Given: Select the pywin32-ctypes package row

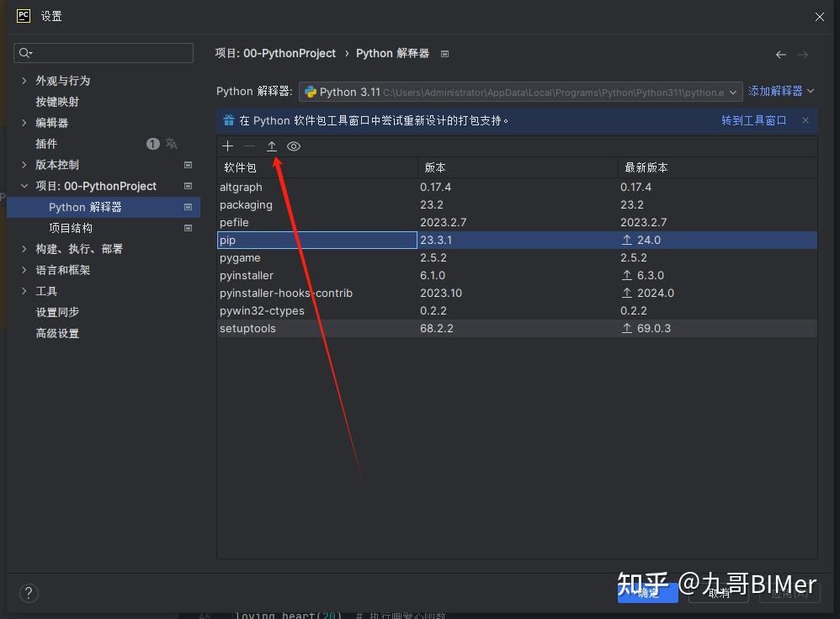Looking at the screenshot, I should click(x=517, y=310).
